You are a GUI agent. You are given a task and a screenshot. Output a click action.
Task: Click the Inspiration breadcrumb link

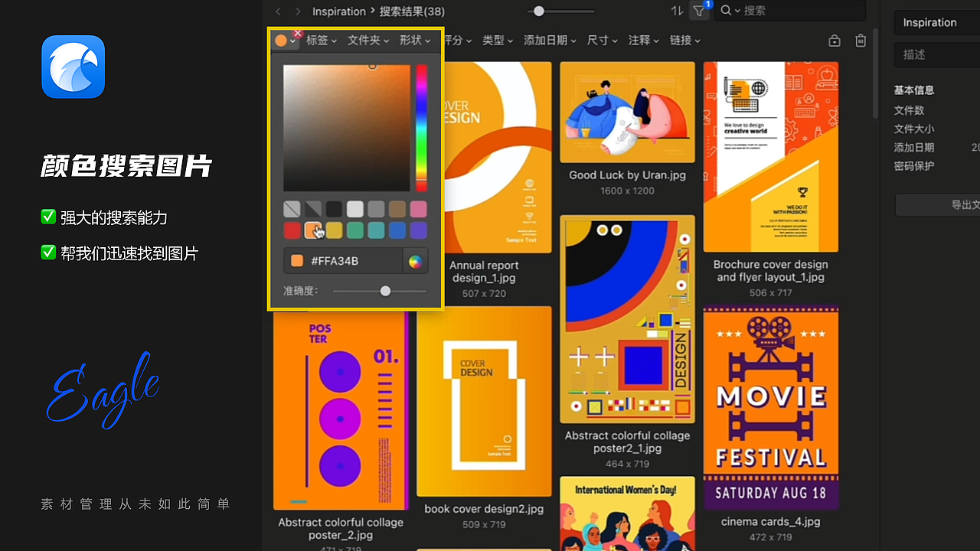[339, 11]
